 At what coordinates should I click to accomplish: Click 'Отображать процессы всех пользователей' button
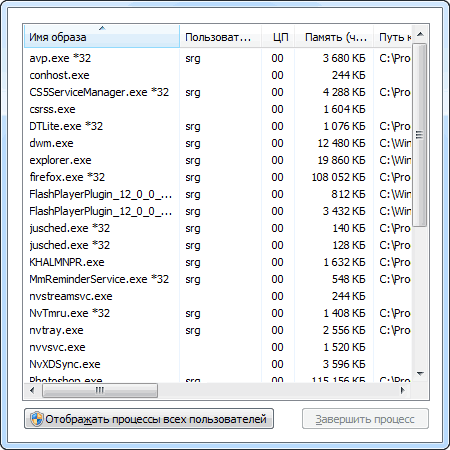click(149, 419)
